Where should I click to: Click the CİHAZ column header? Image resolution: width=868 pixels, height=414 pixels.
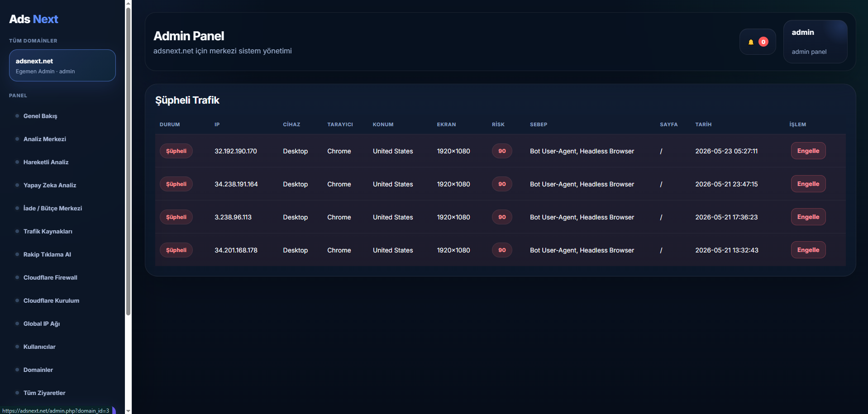pos(291,124)
